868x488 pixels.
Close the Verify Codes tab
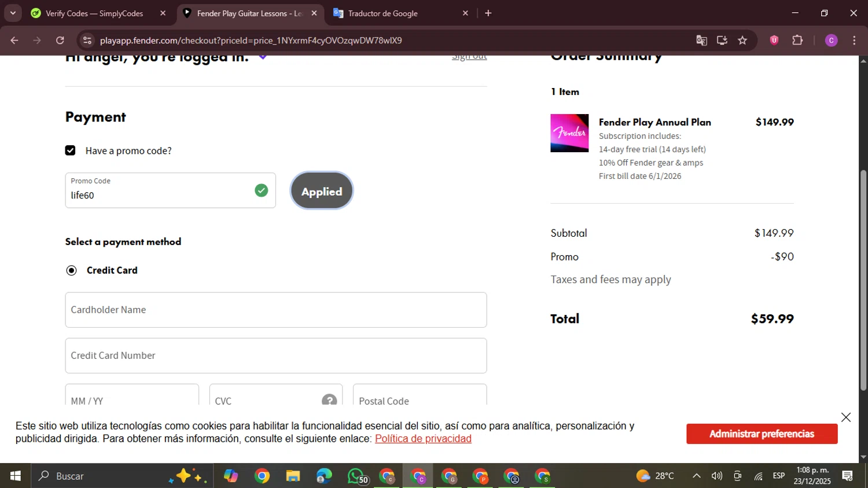pyautogui.click(x=163, y=13)
